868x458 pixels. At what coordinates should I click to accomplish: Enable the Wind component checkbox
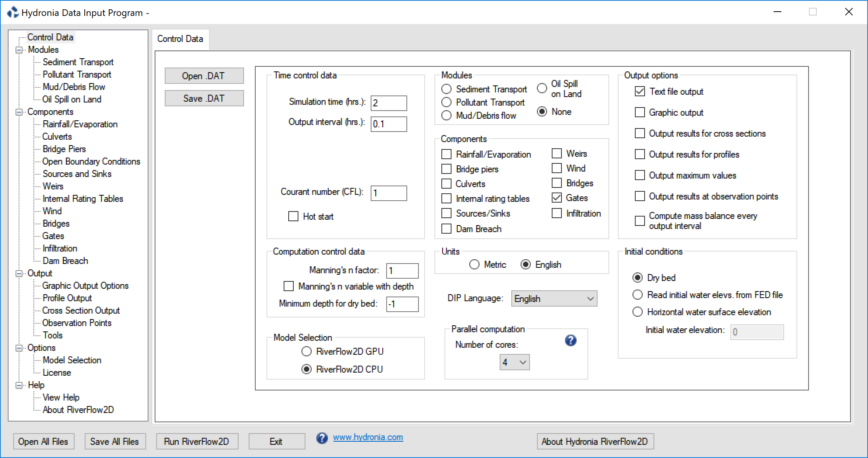tap(557, 168)
